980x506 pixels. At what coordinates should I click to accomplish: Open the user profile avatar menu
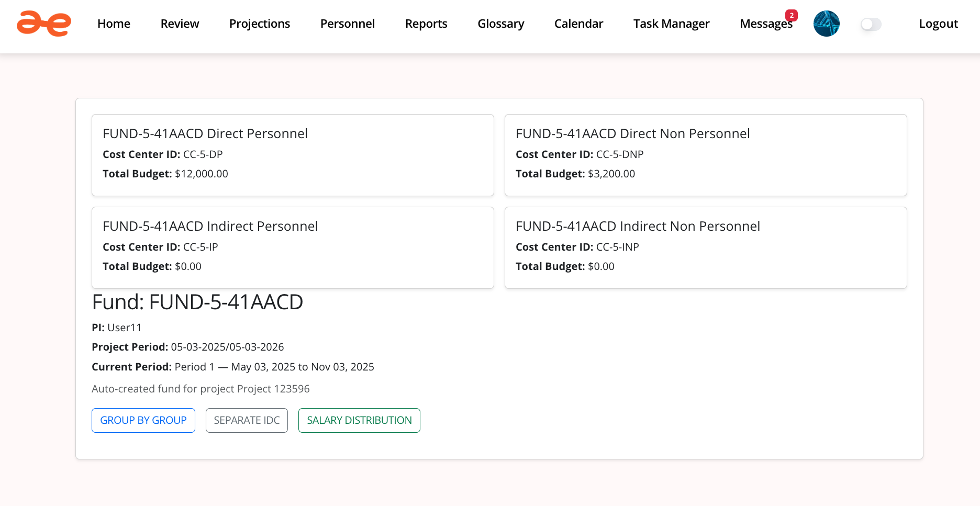pos(826,24)
